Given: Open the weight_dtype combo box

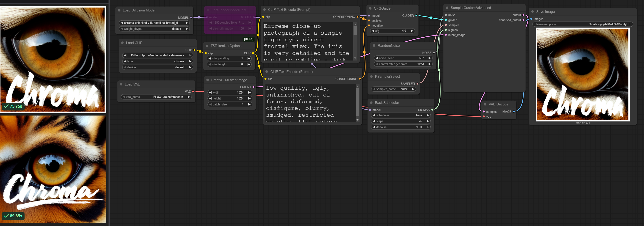Looking at the screenshot, I should (154, 29).
